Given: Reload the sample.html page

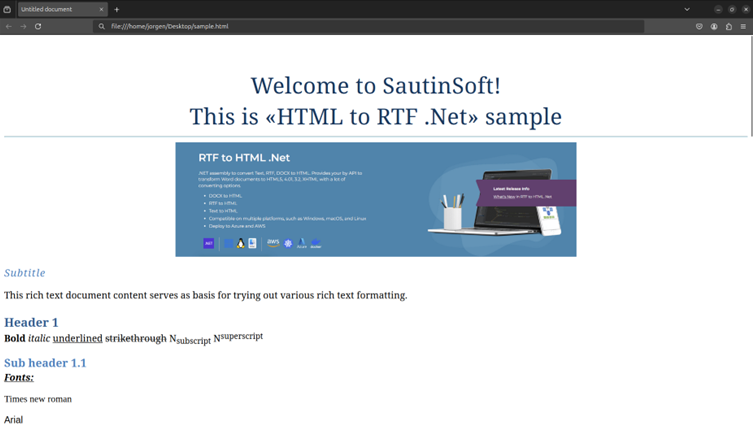Looking at the screenshot, I should point(38,26).
